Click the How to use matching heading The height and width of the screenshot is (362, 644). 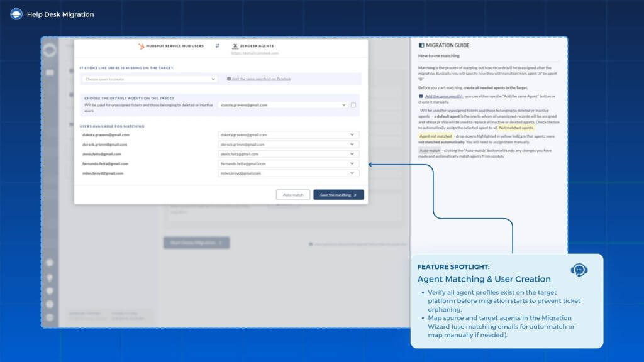coord(438,56)
